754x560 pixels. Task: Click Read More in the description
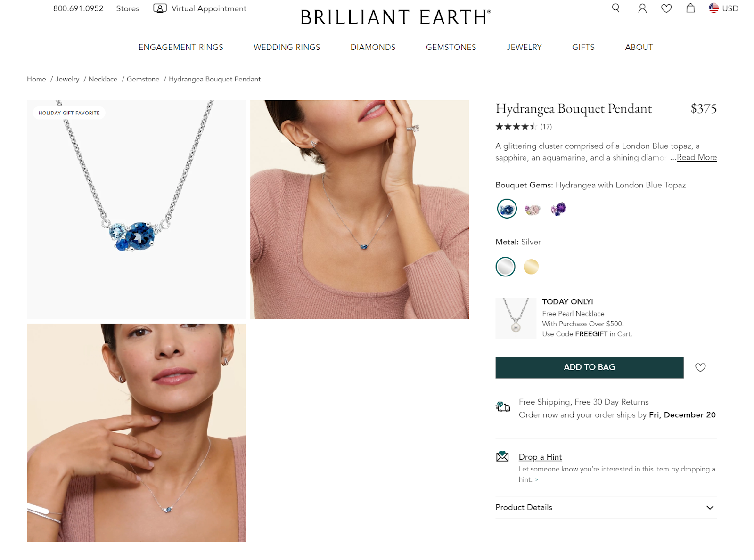696,157
